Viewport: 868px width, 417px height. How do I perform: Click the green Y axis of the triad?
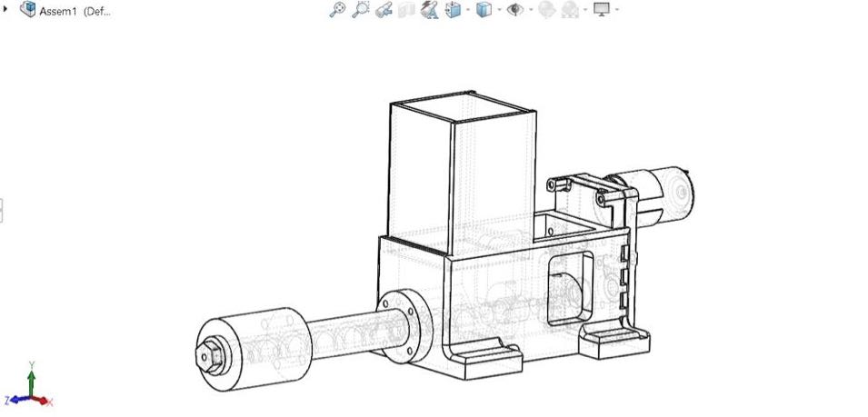pyautogui.click(x=32, y=382)
